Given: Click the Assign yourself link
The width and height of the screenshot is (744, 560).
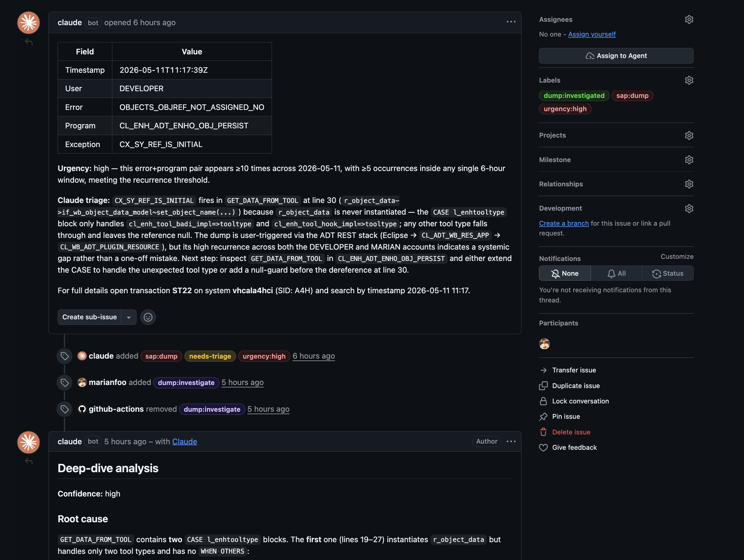Looking at the screenshot, I should [592, 34].
